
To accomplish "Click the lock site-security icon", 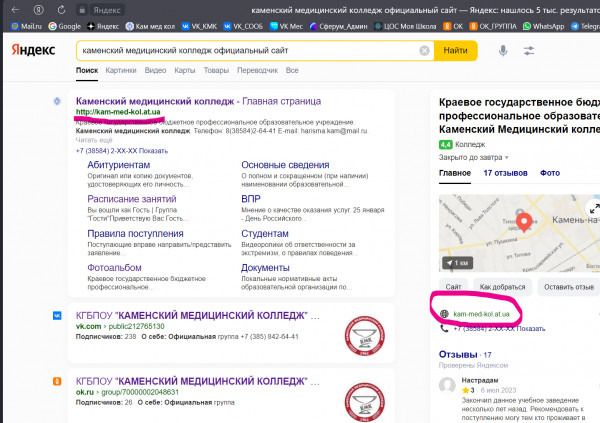I will (82, 10).
